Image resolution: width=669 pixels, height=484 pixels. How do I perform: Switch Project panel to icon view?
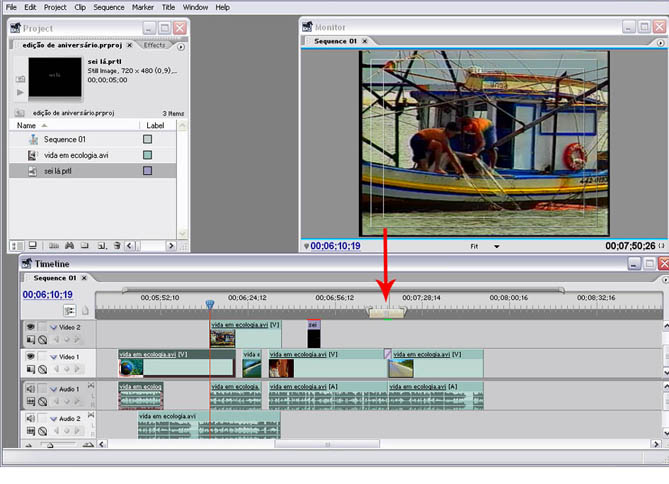point(33,245)
